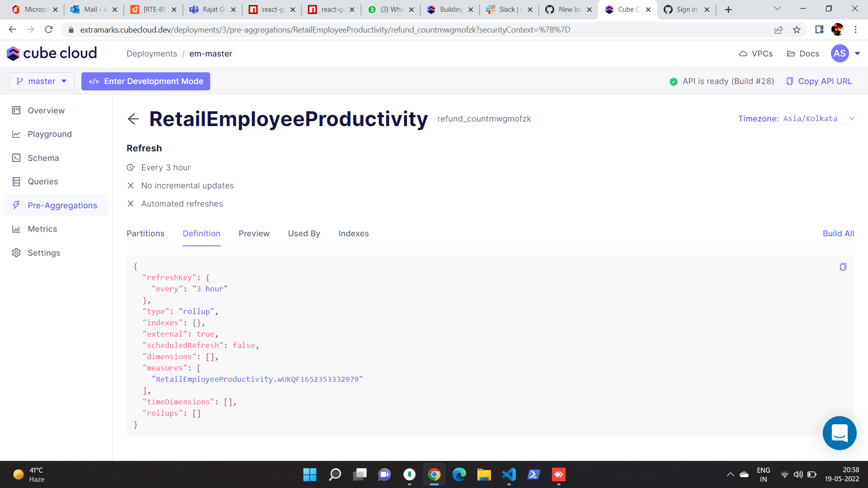Open the Playground section
The width and height of the screenshot is (868, 488).
(x=49, y=134)
